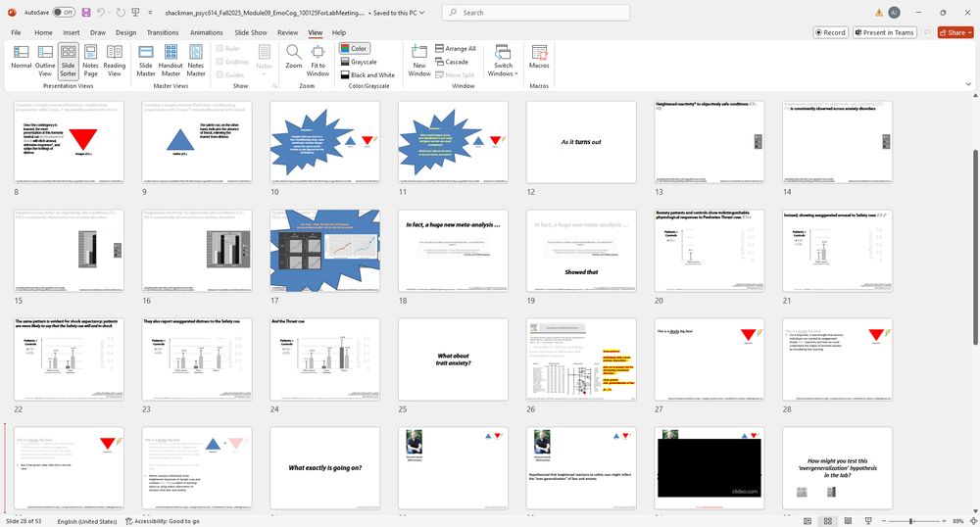Select slide 9 thumbnail with blue triangle

pyautogui.click(x=197, y=142)
